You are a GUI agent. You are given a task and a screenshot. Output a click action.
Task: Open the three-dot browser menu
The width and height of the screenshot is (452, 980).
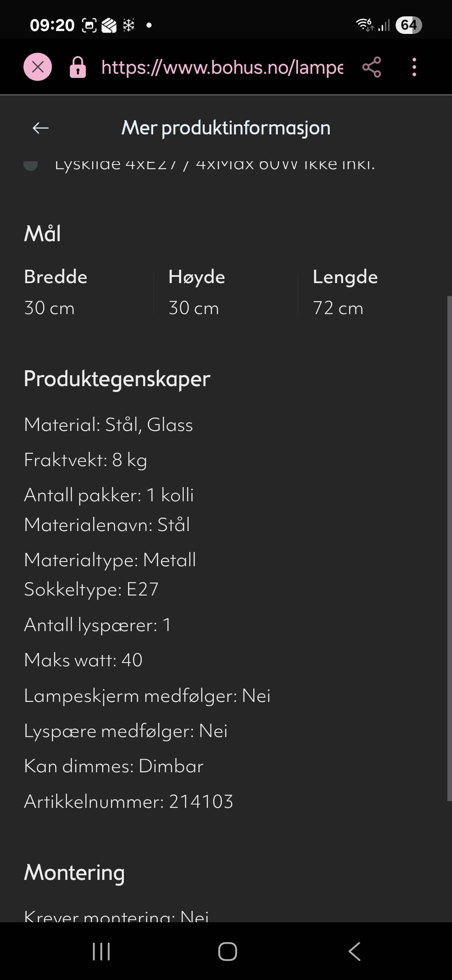point(414,67)
